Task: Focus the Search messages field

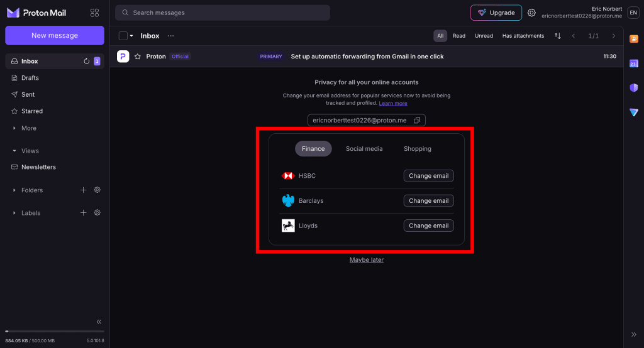Action: point(223,13)
